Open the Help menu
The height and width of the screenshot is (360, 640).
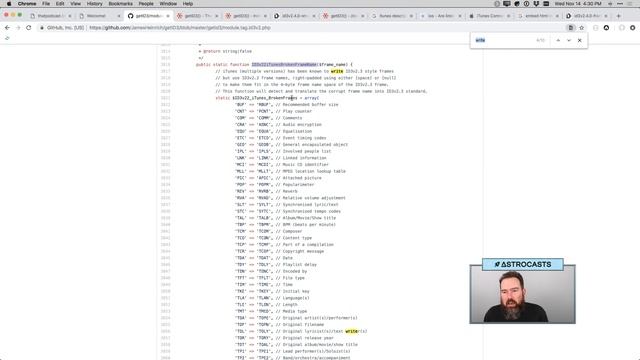[x=188, y=4]
